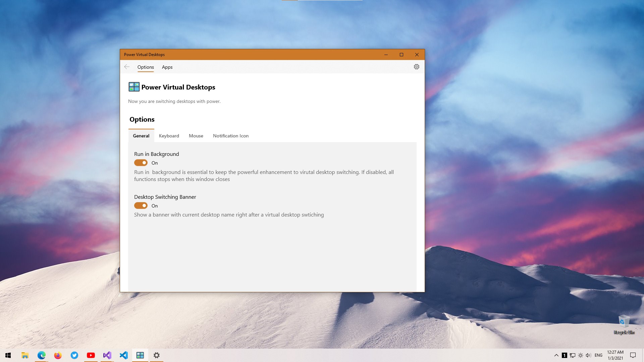Turn off Run in Background toggle
This screenshot has height=362, width=644.
(141, 163)
